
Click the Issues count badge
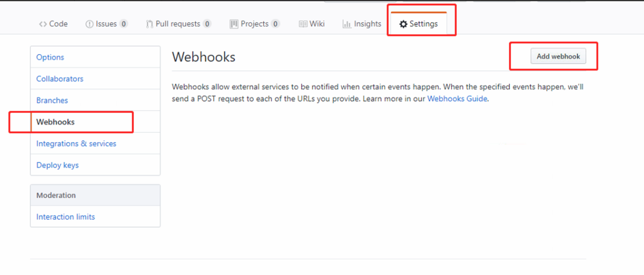(x=123, y=24)
